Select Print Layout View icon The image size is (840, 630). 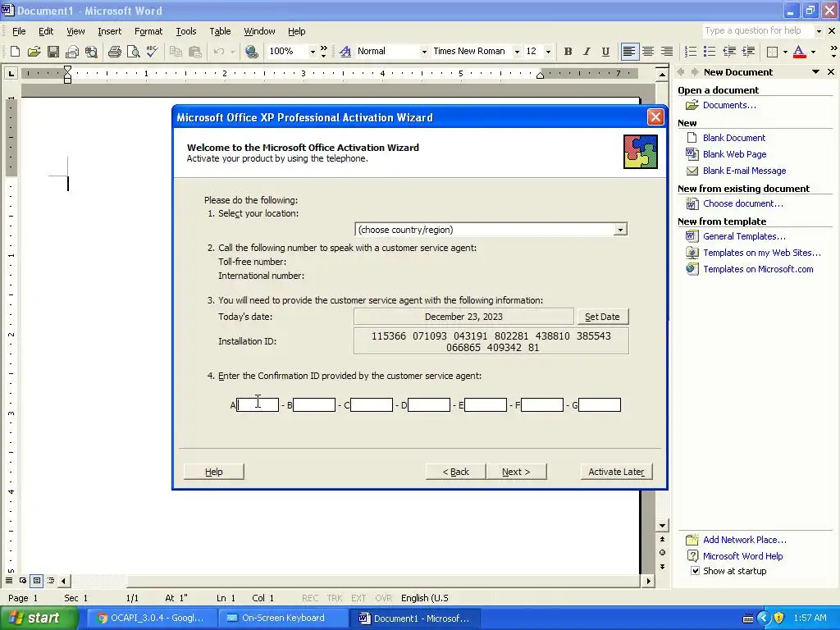coord(37,580)
